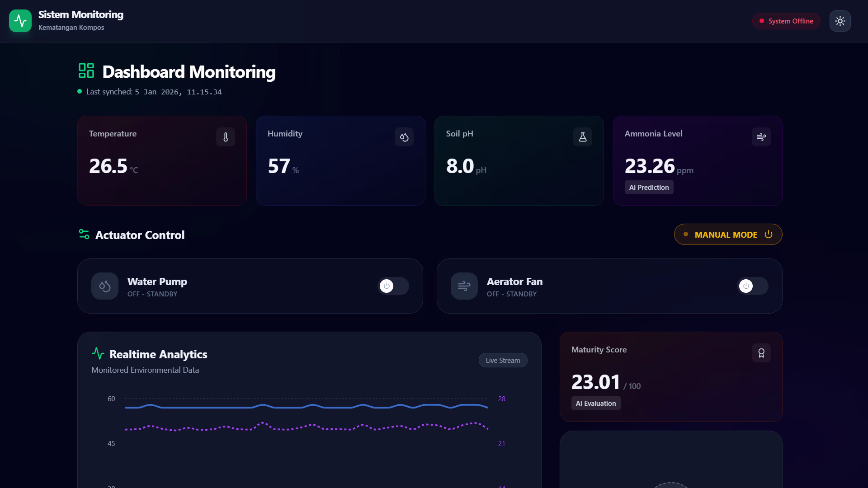Click the Actuator Control heading
Screen dimensions: 868x488
click(140, 235)
